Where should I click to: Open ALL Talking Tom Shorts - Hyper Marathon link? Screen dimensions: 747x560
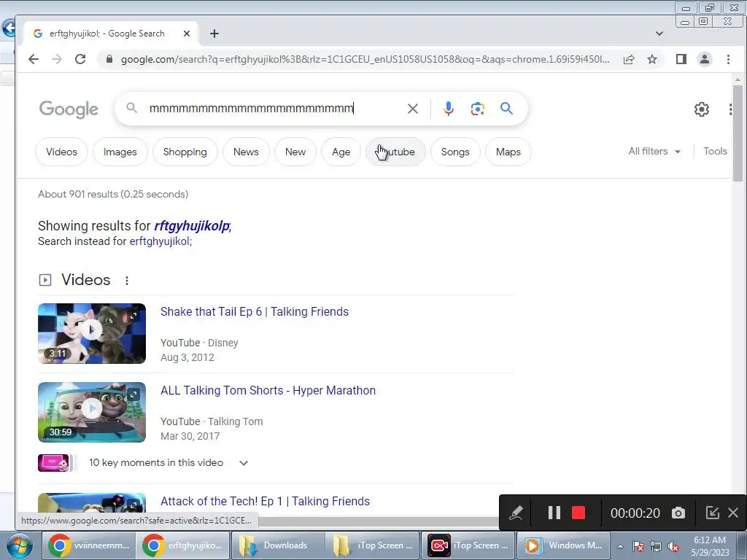[268, 391]
